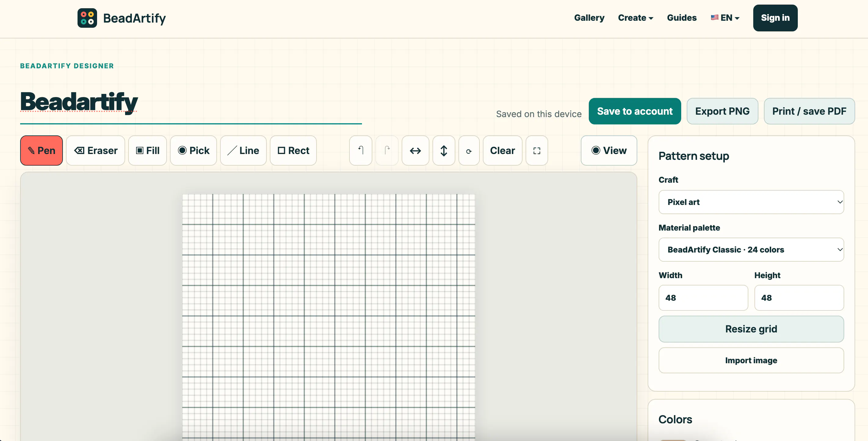Click the BeadArtify brand name link
Viewport: 868px width, 441px height.
coord(135,18)
